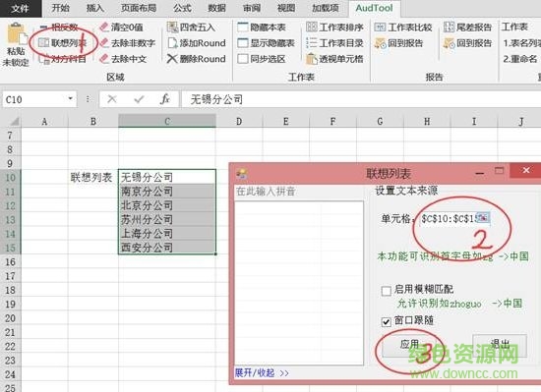Select row 16 header
541x392 pixels.
point(11,261)
